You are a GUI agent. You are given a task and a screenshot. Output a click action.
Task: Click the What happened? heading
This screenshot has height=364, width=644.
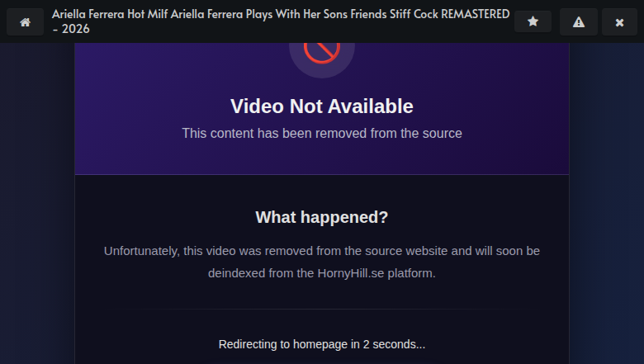[322, 217]
